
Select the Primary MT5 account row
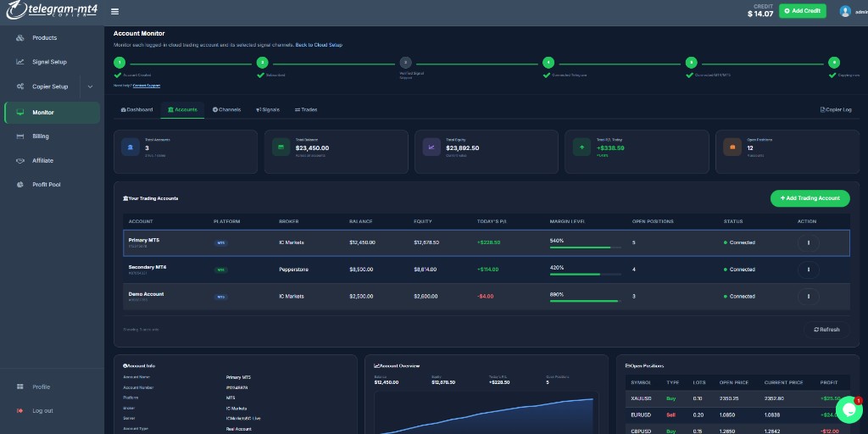point(486,242)
